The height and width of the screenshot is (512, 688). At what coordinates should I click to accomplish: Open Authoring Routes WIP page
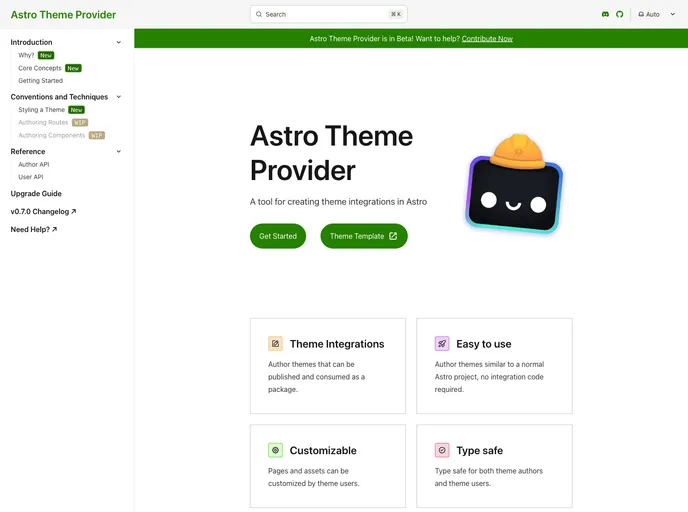point(43,122)
